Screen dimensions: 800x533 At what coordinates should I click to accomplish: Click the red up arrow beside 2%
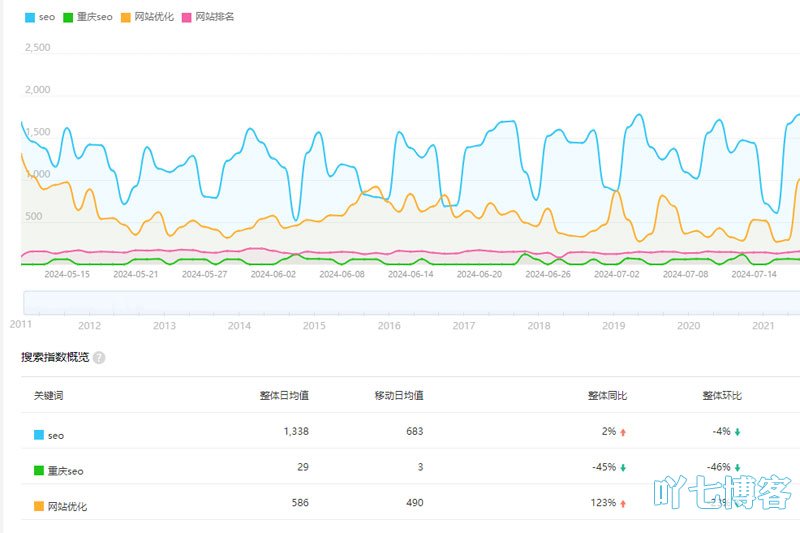623,432
